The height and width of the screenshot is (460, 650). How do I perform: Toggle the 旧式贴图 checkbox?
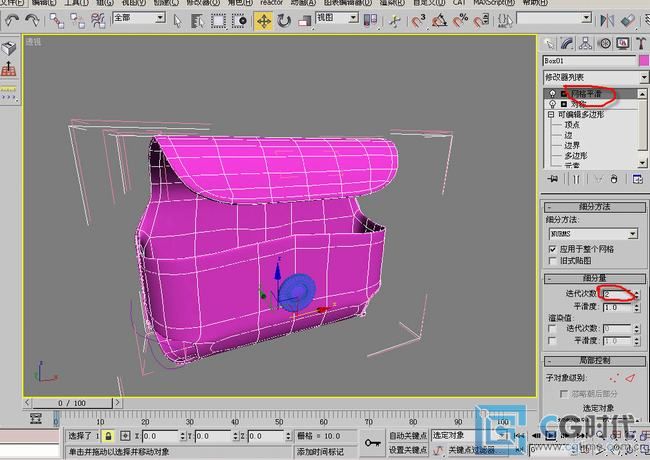pos(552,261)
